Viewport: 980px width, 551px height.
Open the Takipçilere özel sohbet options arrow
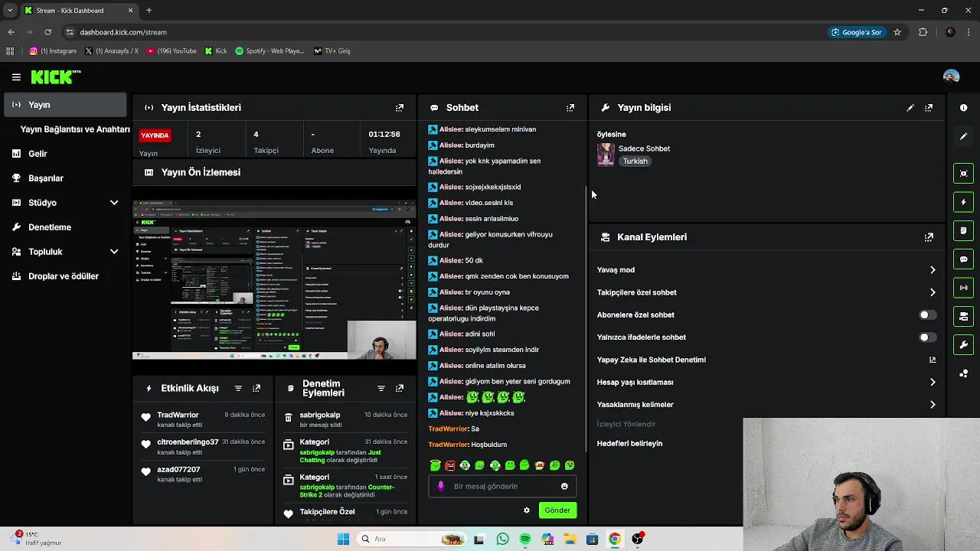933,292
